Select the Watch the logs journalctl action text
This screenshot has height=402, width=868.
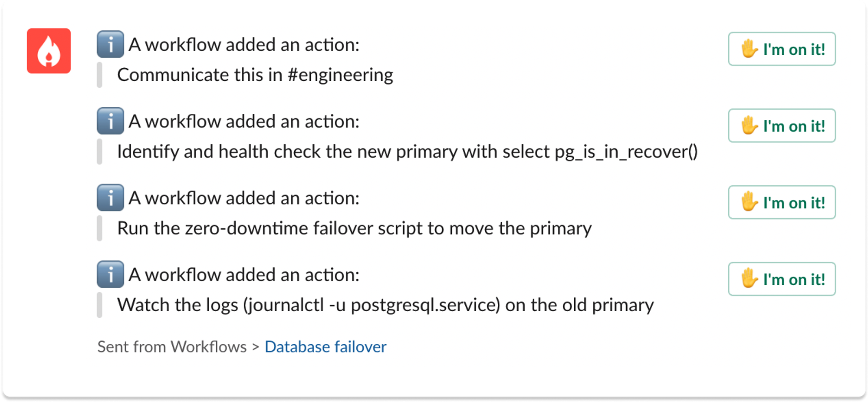385,305
